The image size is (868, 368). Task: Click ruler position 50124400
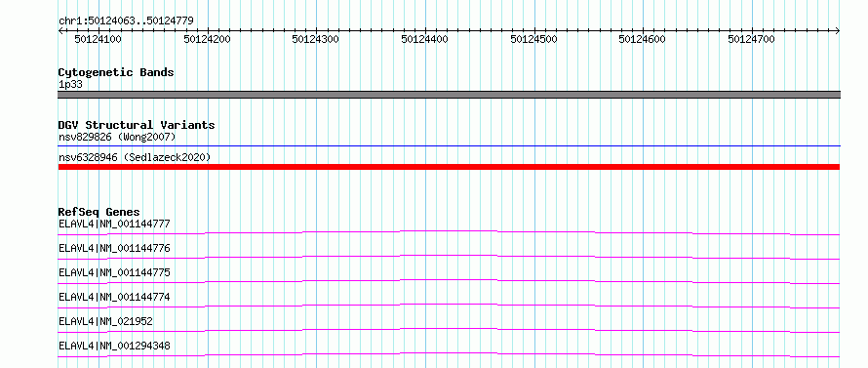click(424, 39)
